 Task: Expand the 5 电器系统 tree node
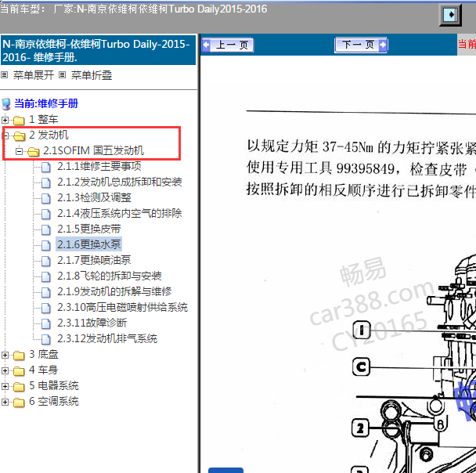click(5, 386)
